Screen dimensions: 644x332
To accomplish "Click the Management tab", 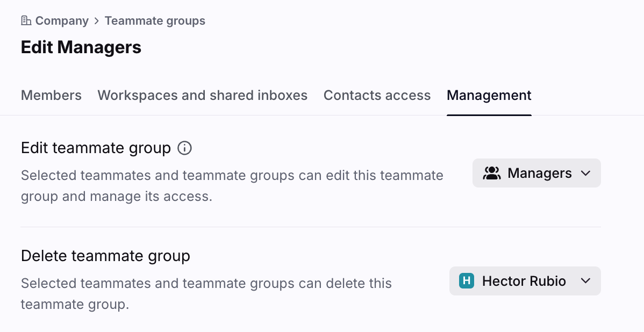I will coord(489,96).
